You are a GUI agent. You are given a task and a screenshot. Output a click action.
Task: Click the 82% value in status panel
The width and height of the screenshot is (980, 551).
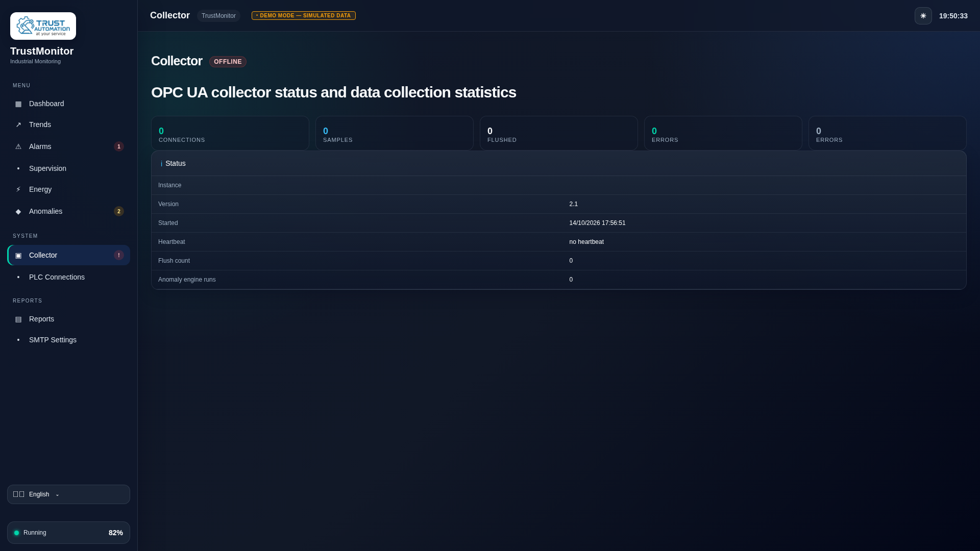coord(116,533)
